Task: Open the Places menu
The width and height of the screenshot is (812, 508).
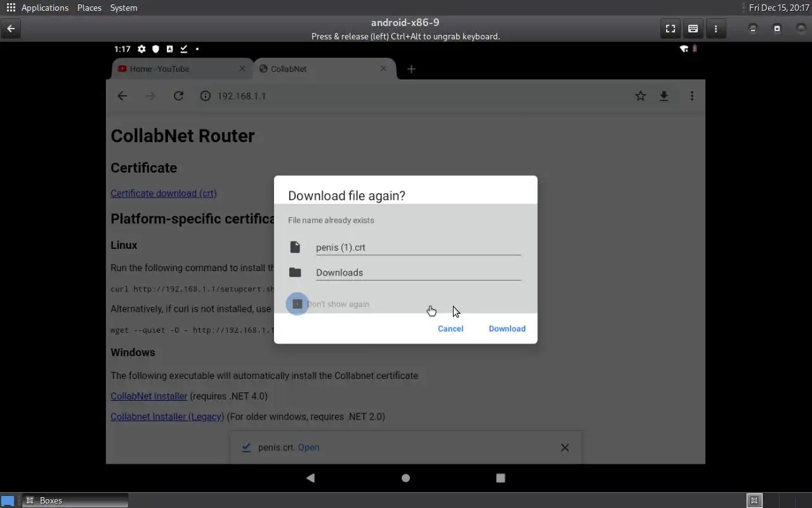Action: pos(89,8)
